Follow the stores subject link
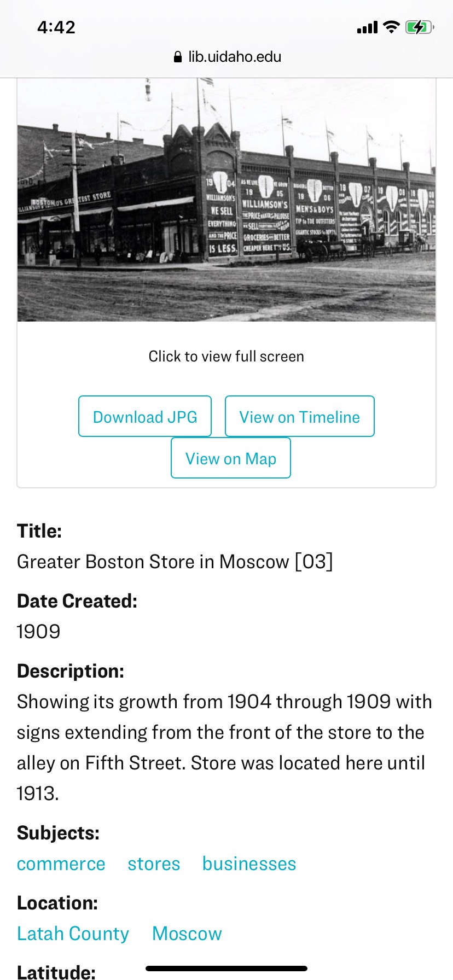This screenshot has height=980, width=453. [154, 864]
